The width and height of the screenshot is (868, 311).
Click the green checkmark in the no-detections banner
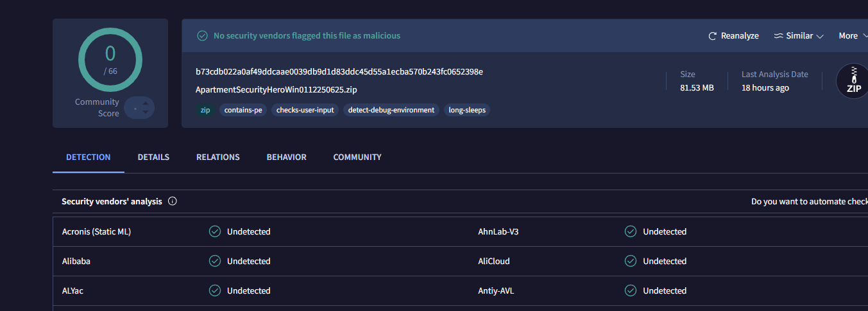tap(202, 36)
